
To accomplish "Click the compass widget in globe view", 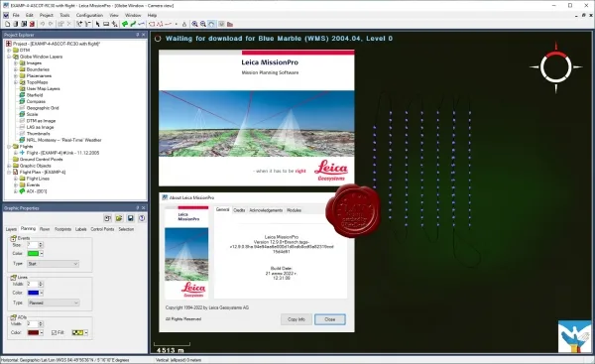I will pyautogui.click(x=556, y=67).
